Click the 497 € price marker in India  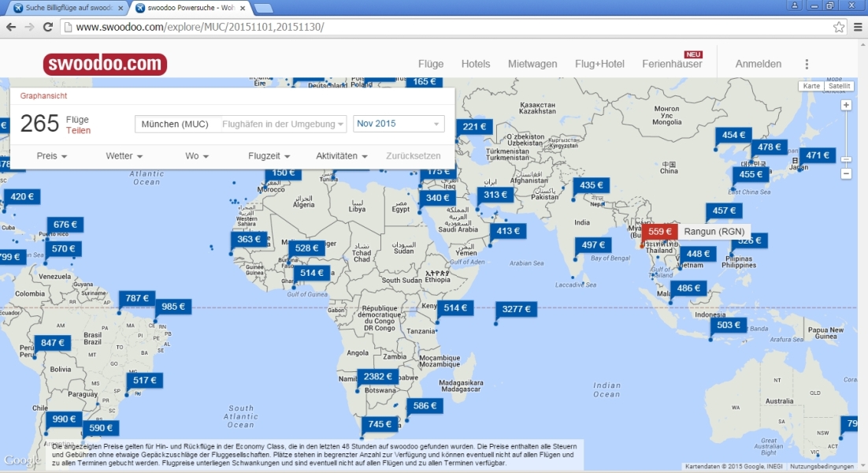(593, 245)
